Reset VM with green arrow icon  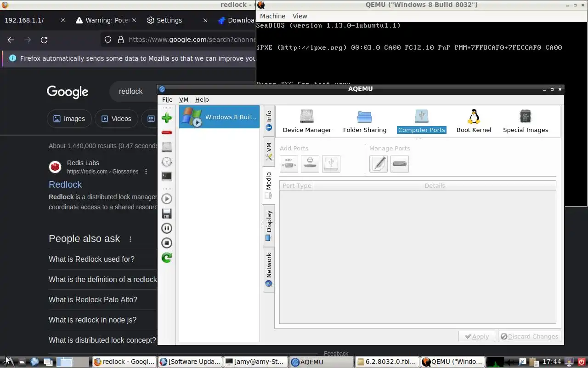click(167, 258)
